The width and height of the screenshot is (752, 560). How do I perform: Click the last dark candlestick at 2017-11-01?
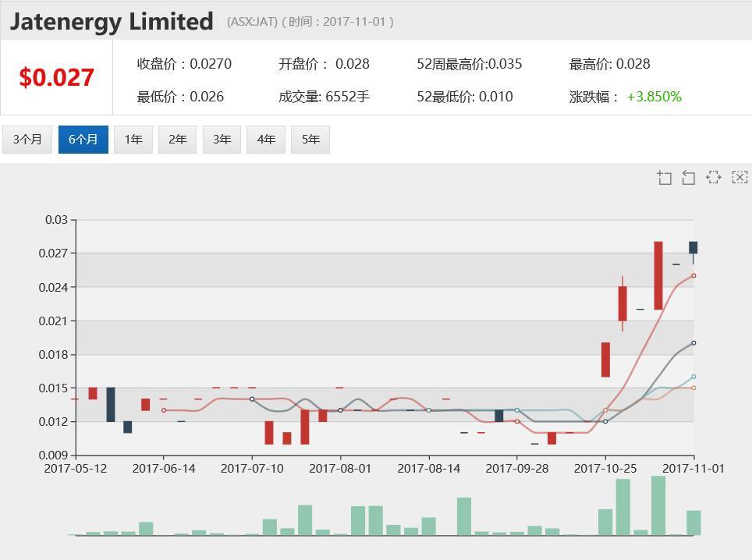[x=693, y=248]
